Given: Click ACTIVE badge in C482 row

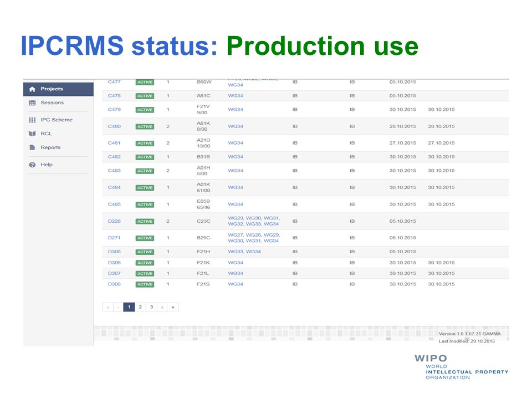Looking at the screenshot, I should coord(145,157).
